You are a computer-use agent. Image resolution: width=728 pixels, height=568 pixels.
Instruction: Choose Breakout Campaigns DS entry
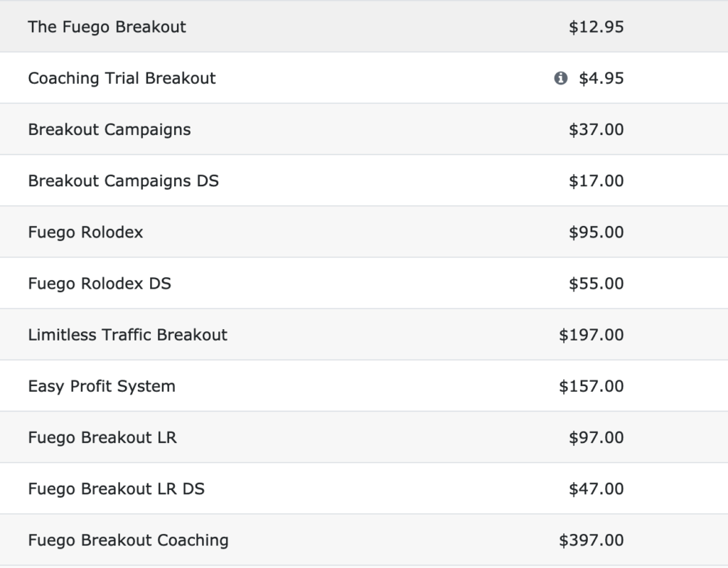pyautogui.click(x=123, y=181)
